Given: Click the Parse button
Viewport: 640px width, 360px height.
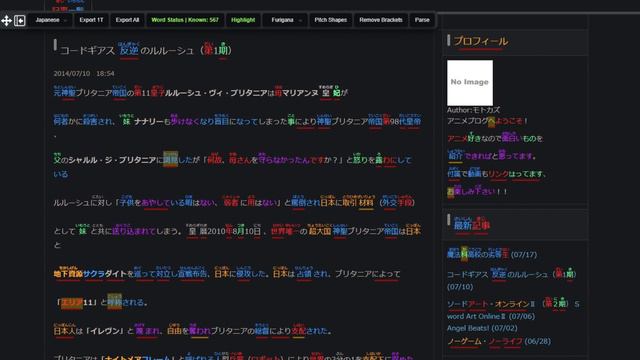Looking at the screenshot, I should click(422, 20).
